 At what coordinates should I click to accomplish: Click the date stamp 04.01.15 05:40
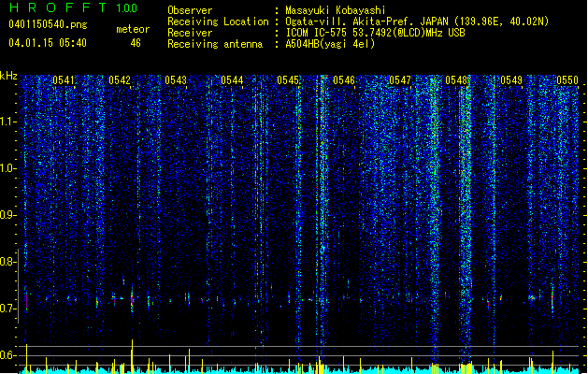(48, 43)
